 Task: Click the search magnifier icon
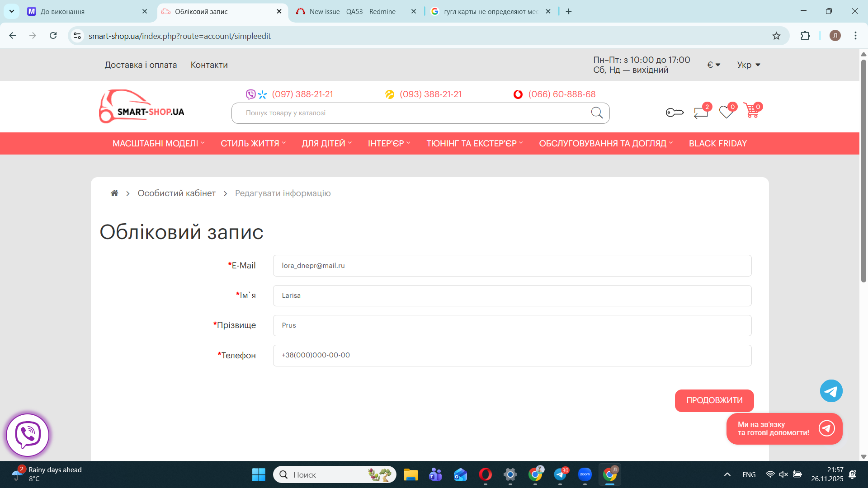click(597, 113)
